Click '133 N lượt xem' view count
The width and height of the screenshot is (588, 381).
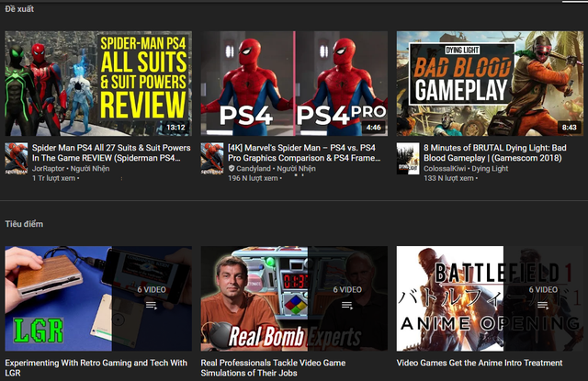(448, 178)
